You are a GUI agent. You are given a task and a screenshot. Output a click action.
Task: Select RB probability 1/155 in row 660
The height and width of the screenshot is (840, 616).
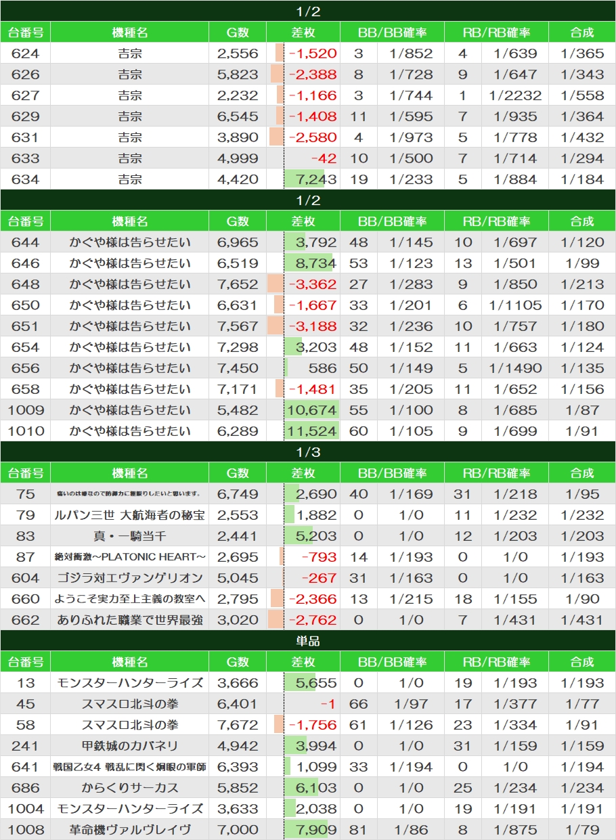coord(515,599)
